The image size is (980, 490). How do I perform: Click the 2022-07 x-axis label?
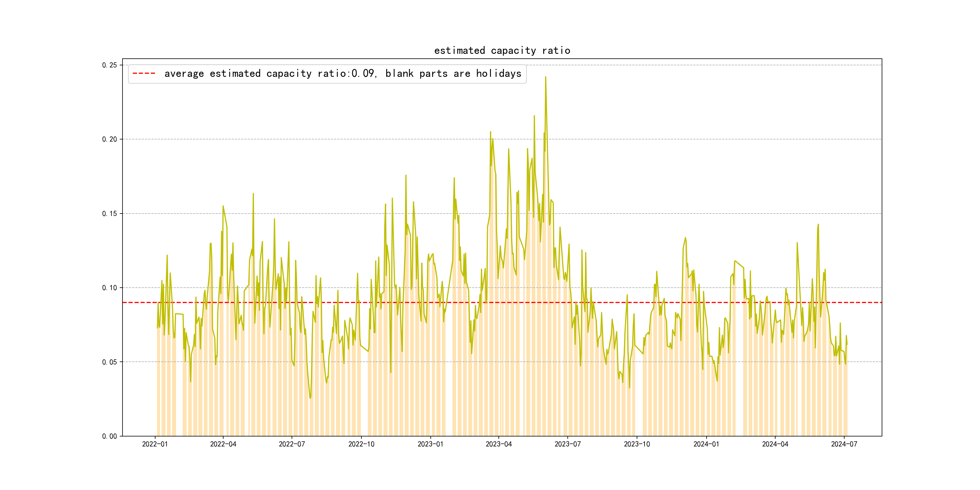point(292,444)
